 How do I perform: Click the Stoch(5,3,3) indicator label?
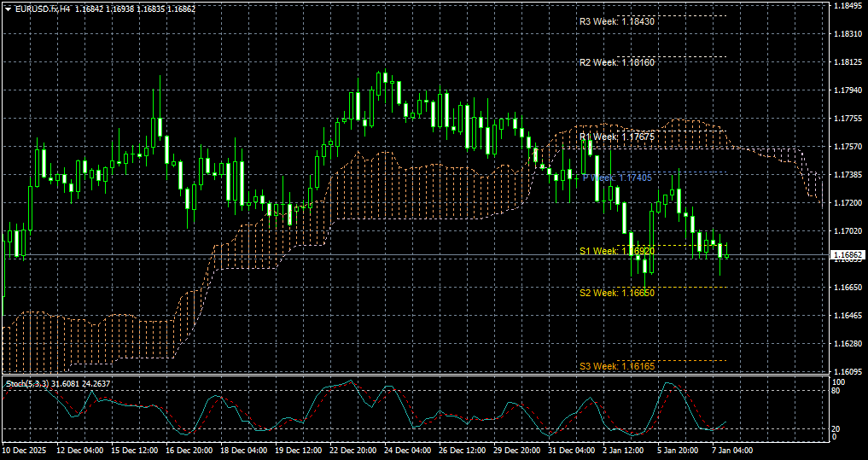27,383
